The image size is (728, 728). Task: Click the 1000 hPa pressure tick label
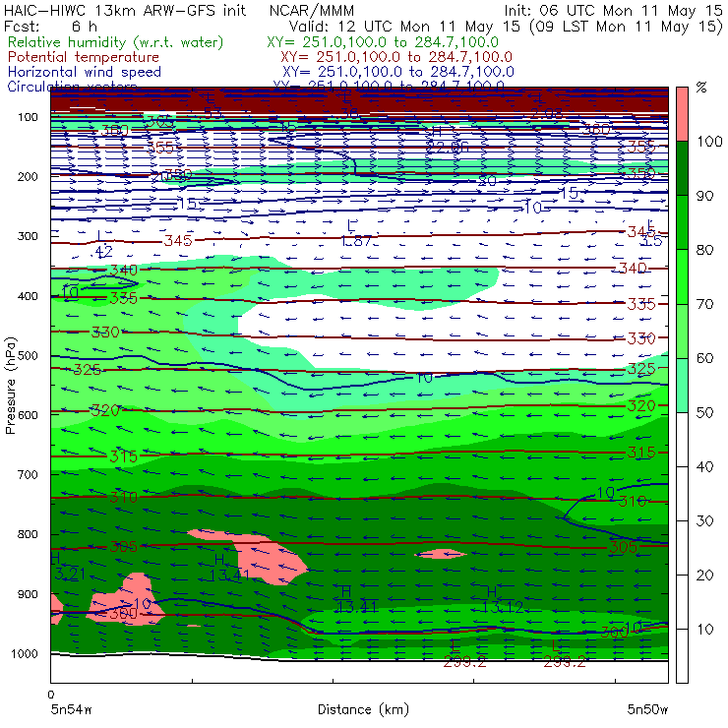[25, 653]
